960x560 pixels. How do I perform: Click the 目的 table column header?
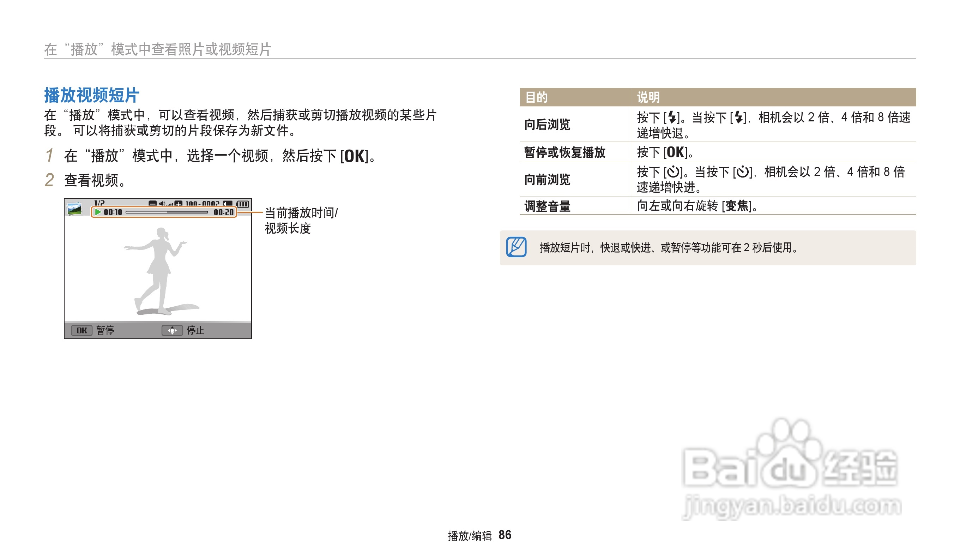coord(536,97)
